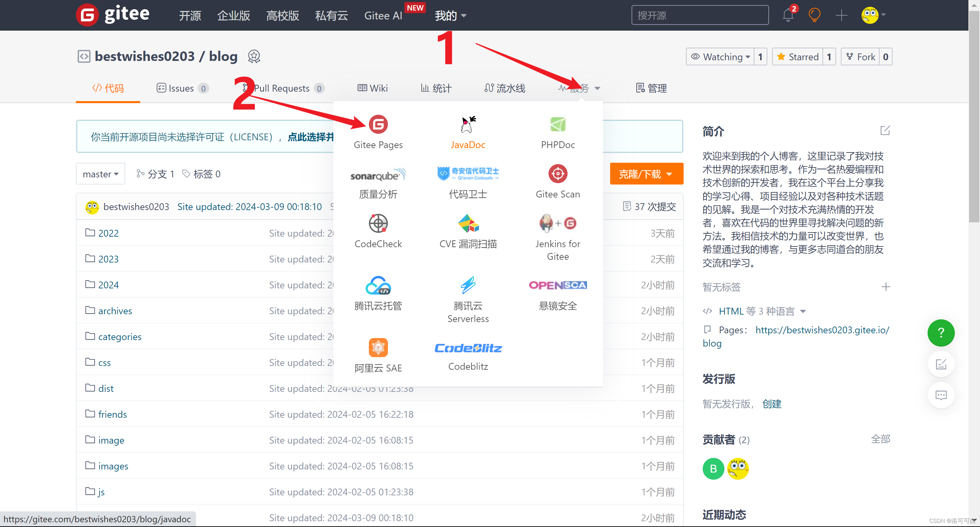Click the lightbulb tips icon
Image resolution: width=980 pixels, height=527 pixels.
[x=814, y=15]
